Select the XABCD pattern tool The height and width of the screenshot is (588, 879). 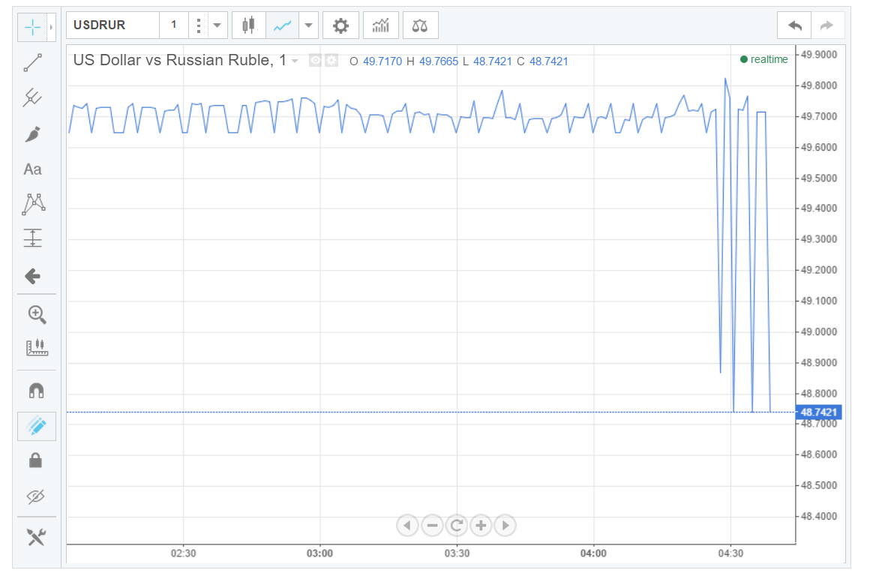[x=34, y=204]
